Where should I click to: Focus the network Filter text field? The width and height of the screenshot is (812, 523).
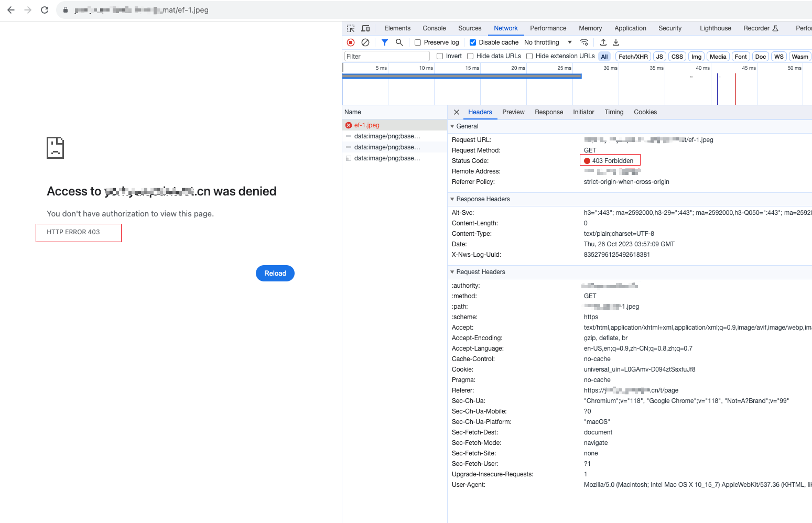387,57
